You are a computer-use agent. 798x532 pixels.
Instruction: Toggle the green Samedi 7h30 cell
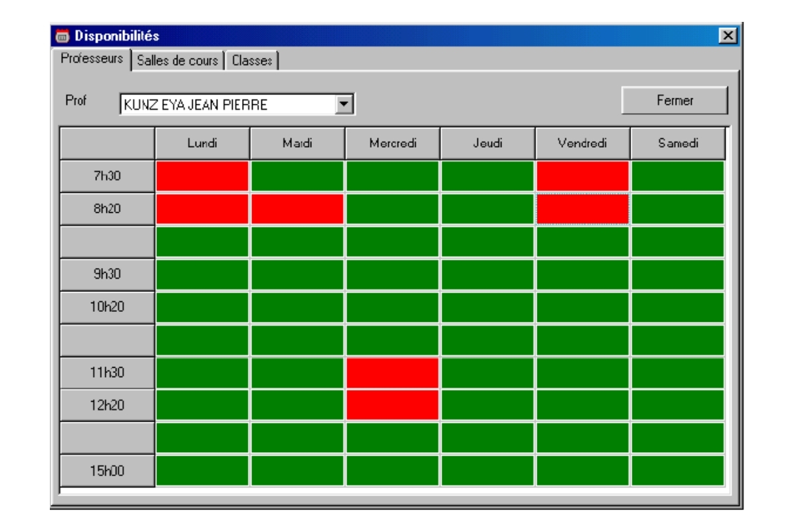(x=677, y=176)
